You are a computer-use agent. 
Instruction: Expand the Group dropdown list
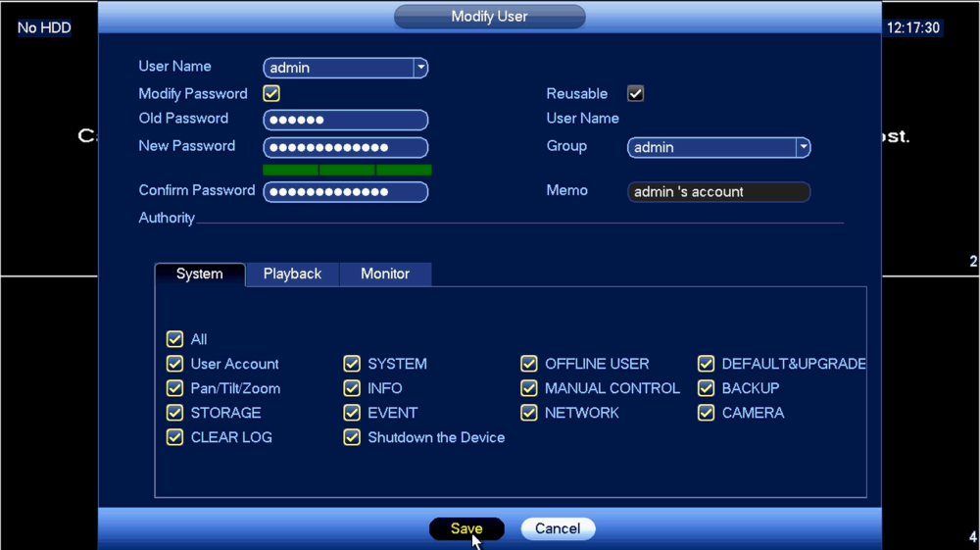(804, 147)
